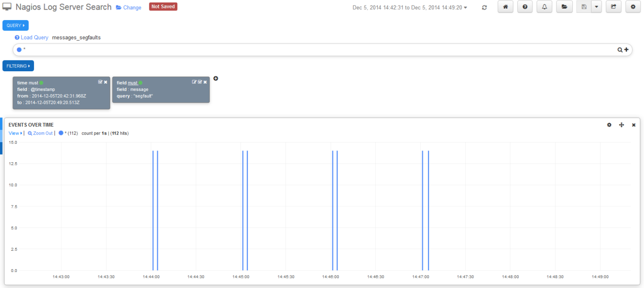The height and width of the screenshot is (288, 644).
Task: Click the Nagios Log Server Search title
Action: pyautogui.click(x=63, y=7)
